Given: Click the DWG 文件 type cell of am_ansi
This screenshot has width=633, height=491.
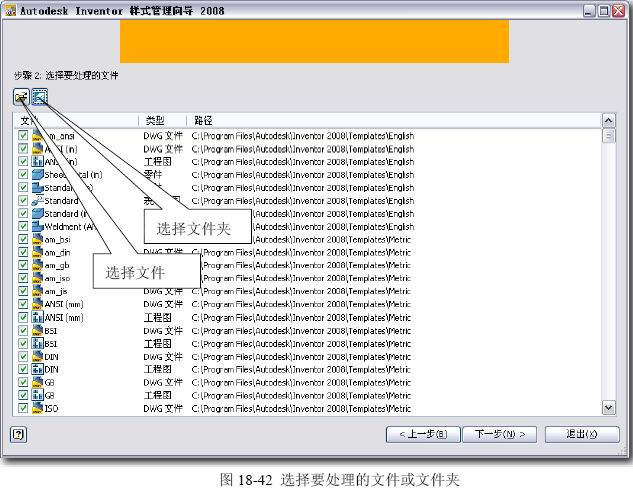Looking at the screenshot, I should click(x=163, y=136).
